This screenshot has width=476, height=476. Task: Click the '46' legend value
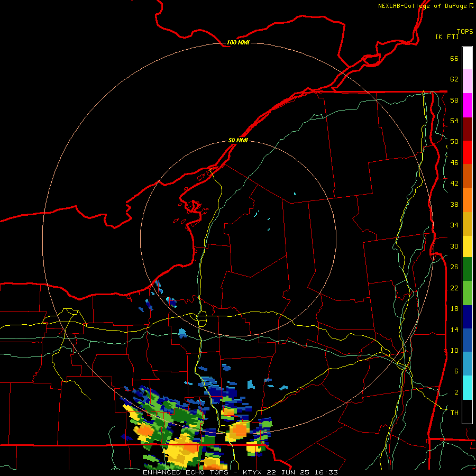pos(454,163)
